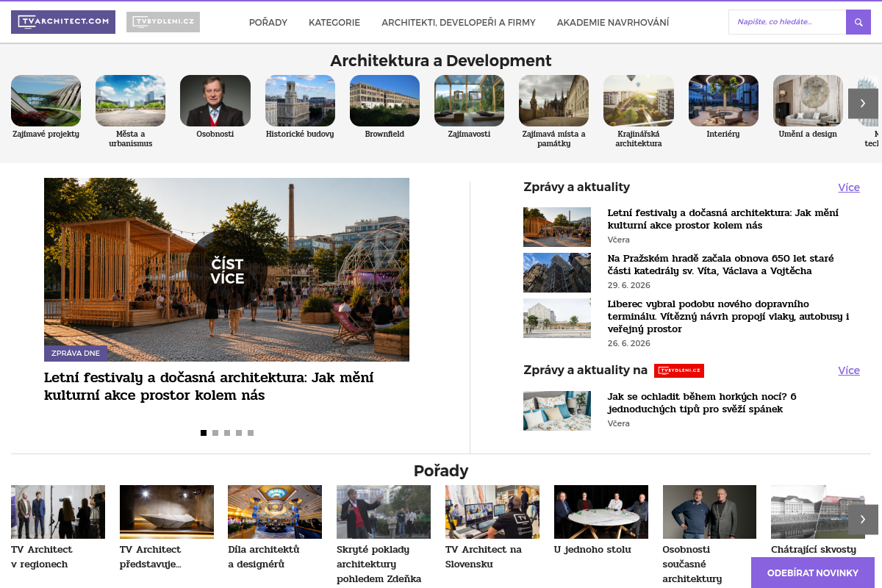Open the Kategorie menu
The height and width of the screenshot is (588, 882).
click(x=334, y=22)
